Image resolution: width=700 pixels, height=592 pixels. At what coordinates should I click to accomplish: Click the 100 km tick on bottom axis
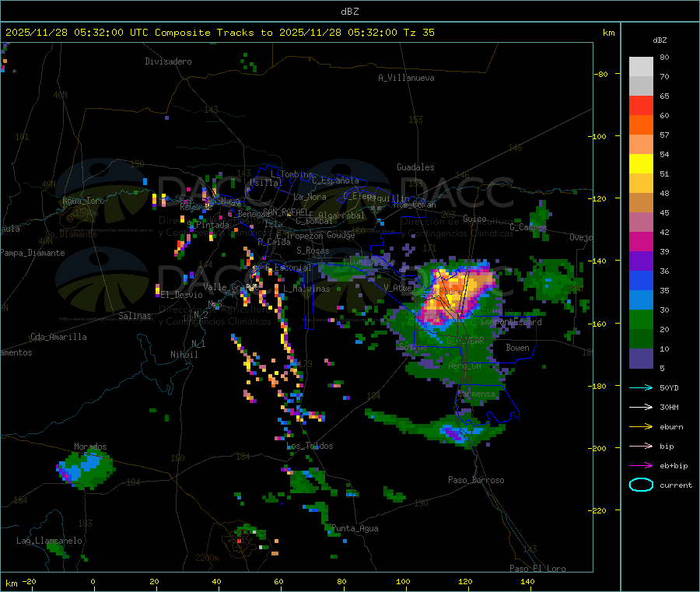403,581
